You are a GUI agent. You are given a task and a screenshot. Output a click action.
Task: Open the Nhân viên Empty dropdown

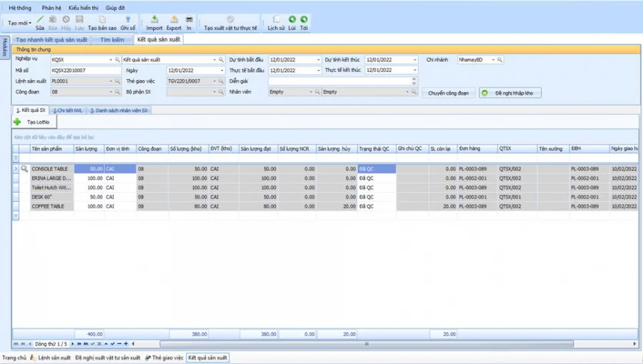click(311, 92)
